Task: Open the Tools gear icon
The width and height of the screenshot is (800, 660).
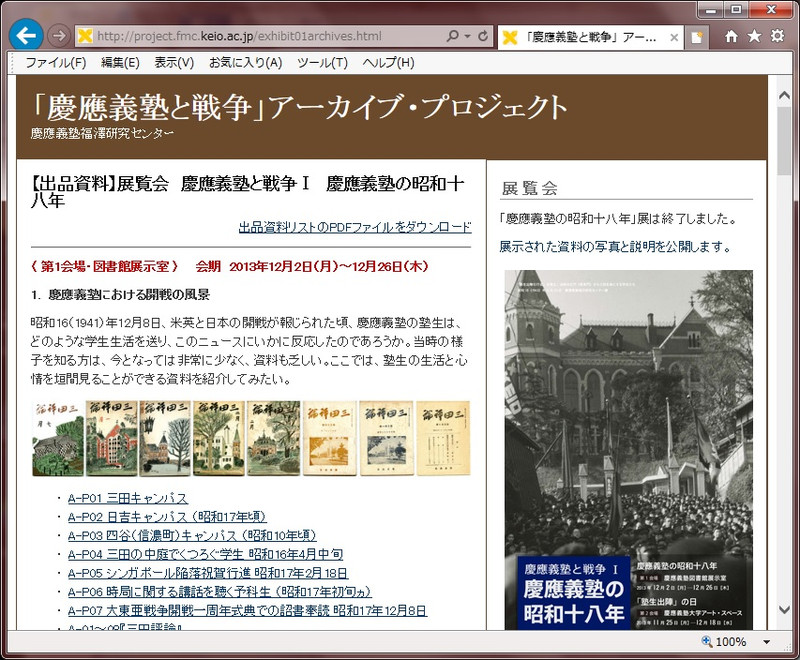Action: coord(777,36)
